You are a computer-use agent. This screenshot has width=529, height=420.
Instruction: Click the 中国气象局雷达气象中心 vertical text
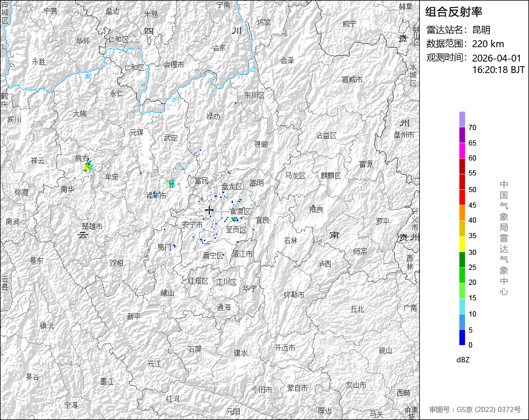tap(504, 238)
